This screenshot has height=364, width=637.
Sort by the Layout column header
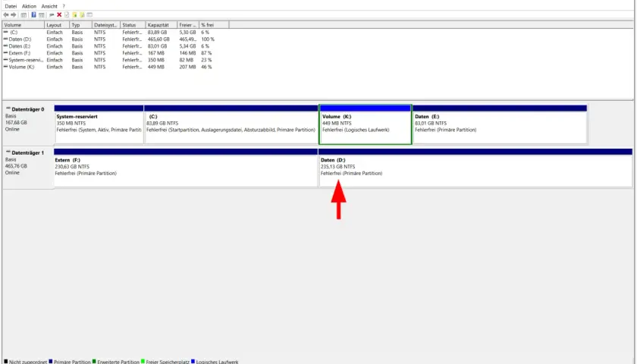[56, 25]
